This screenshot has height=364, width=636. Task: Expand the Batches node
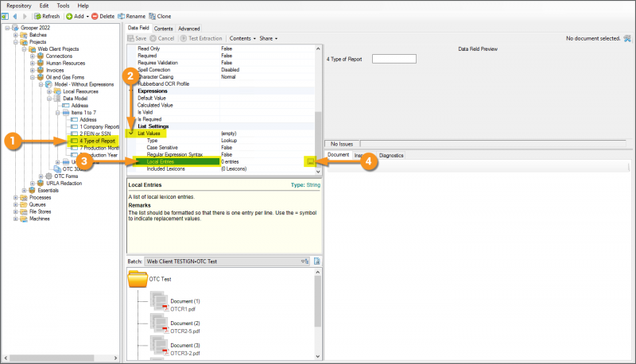tap(15, 35)
